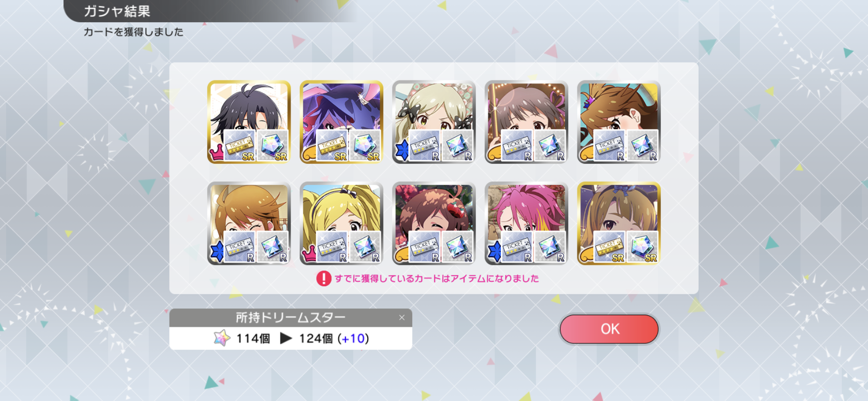The width and height of the screenshot is (868, 401).
Task: Open the brown-haired girl with purple ribbon card
Action: pyautogui.click(x=527, y=122)
